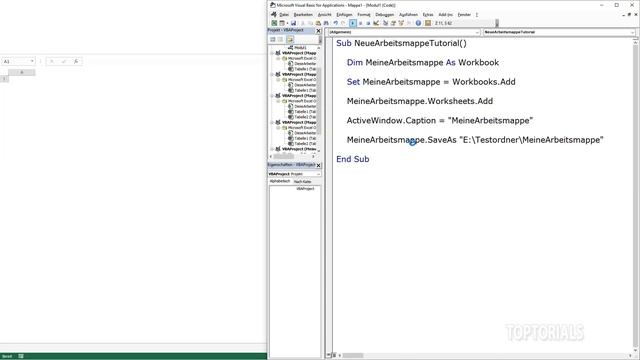
Task: Open the Bearbeiten menu
Action: tap(303, 15)
